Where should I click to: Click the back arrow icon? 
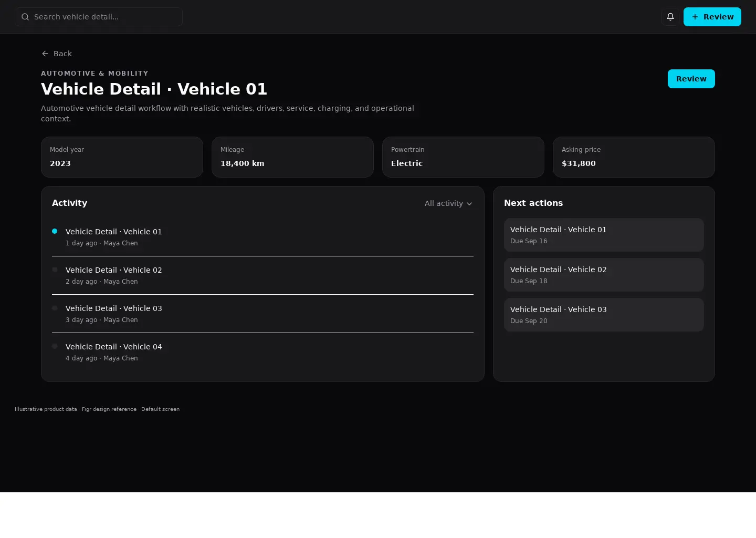[x=45, y=54]
